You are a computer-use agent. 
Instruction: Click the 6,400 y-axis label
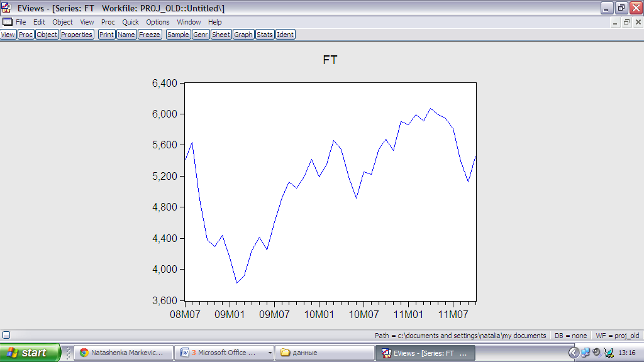[164, 84]
